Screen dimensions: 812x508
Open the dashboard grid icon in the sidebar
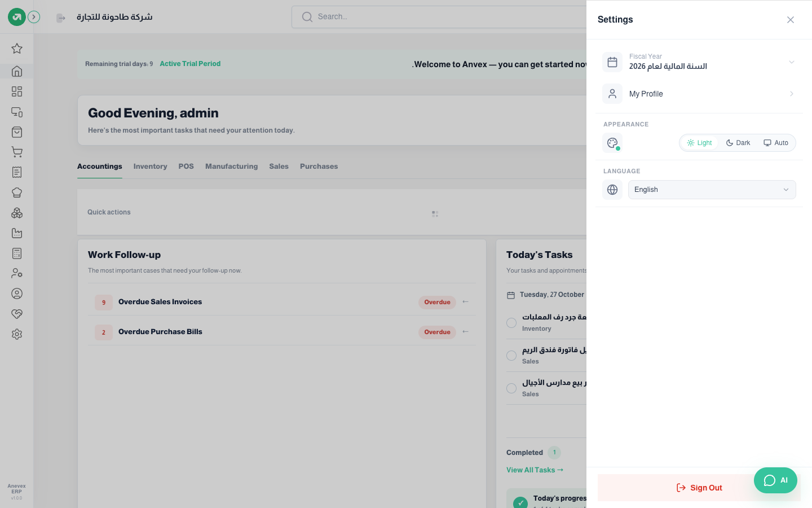coord(17,91)
